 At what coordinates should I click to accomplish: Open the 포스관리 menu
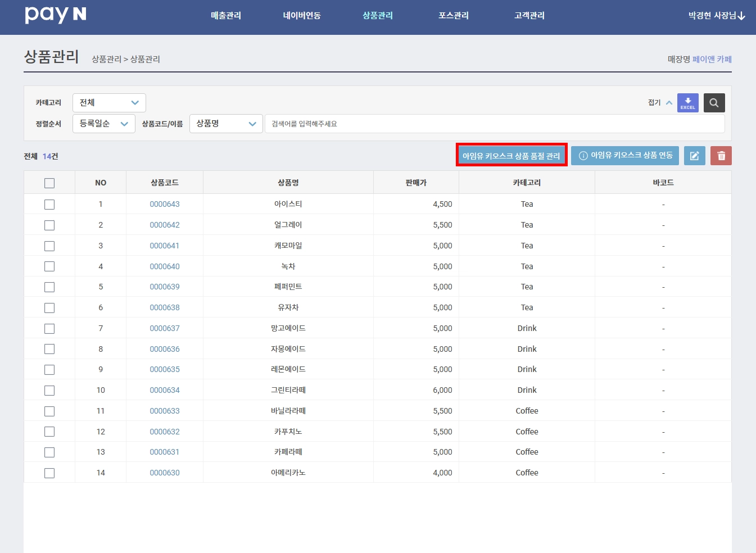454,16
